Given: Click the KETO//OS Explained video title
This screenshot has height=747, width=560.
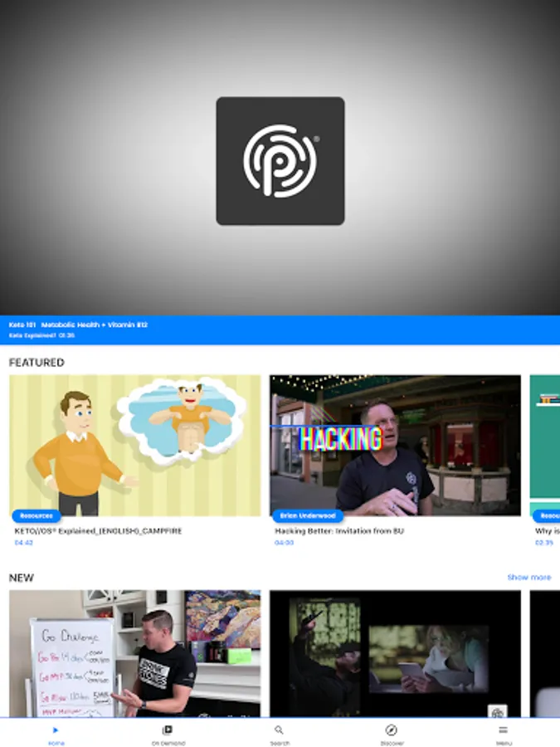Looking at the screenshot, I should pos(98,530).
